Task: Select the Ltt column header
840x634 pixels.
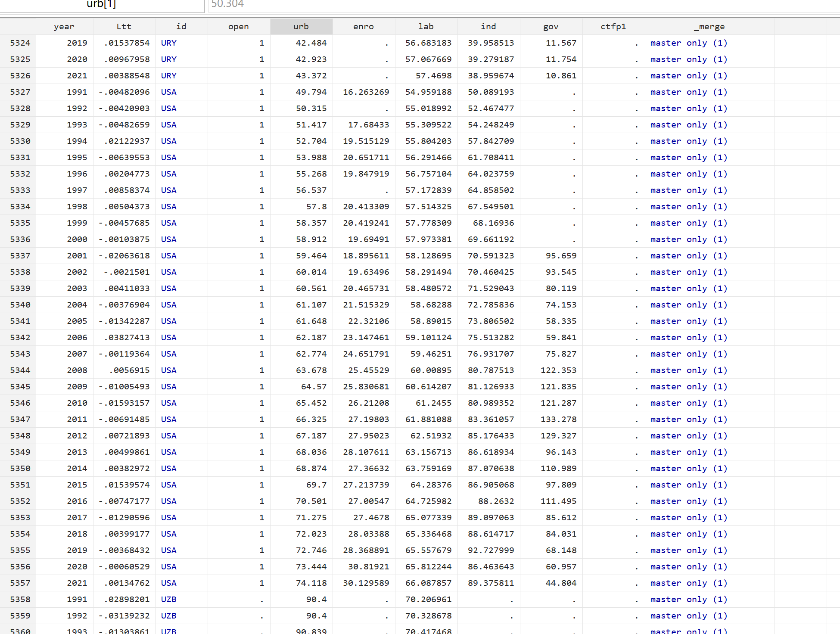Action: [x=124, y=27]
